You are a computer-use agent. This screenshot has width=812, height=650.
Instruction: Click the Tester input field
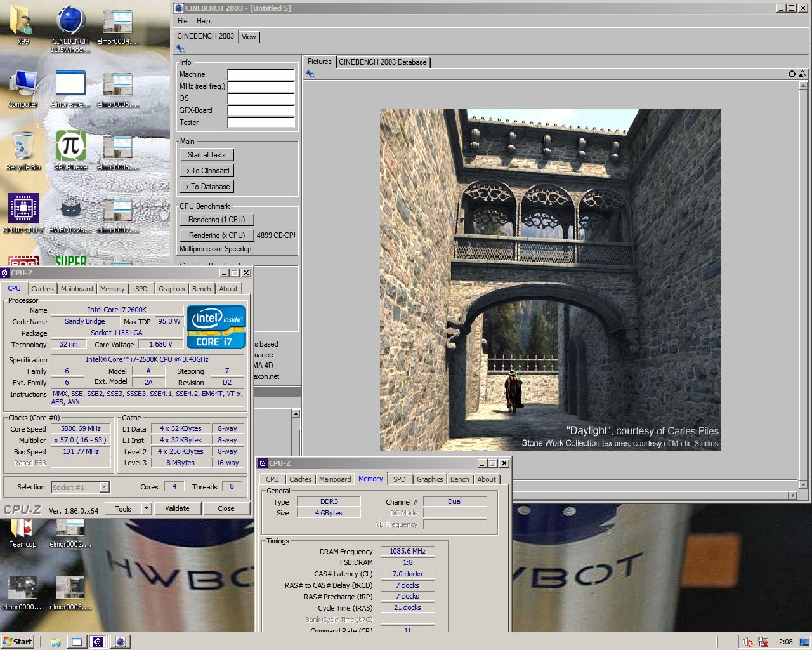tap(261, 123)
